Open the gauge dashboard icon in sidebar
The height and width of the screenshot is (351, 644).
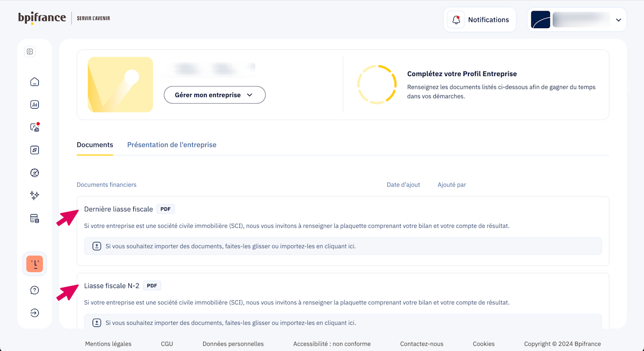[35, 173]
